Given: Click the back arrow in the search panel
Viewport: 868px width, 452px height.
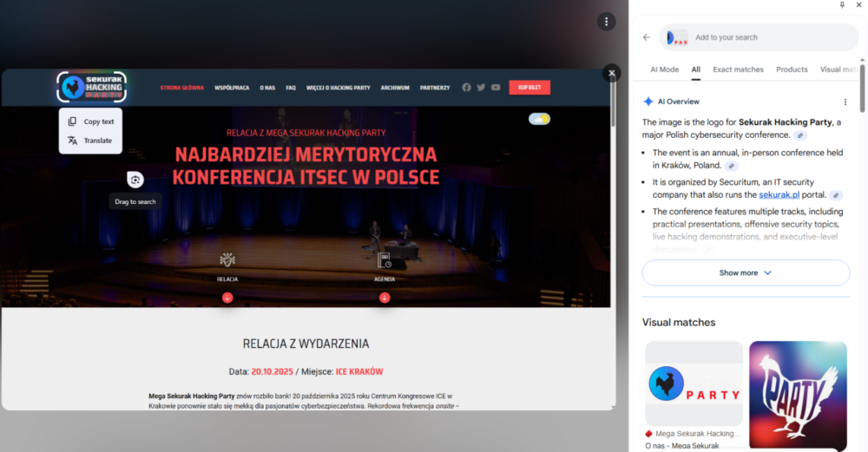Looking at the screenshot, I should pyautogui.click(x=646, y=37).
